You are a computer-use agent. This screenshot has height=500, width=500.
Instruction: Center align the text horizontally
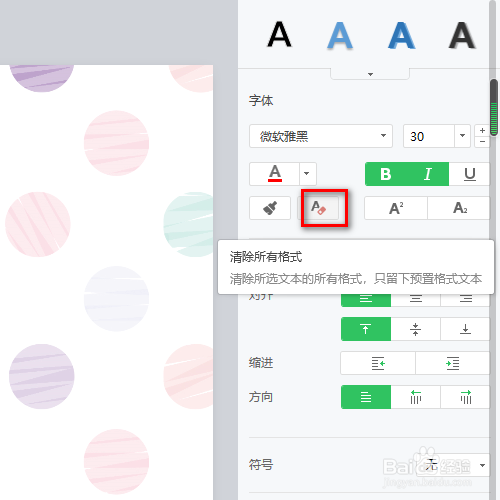pyautogui.click(x=416, y=299)
